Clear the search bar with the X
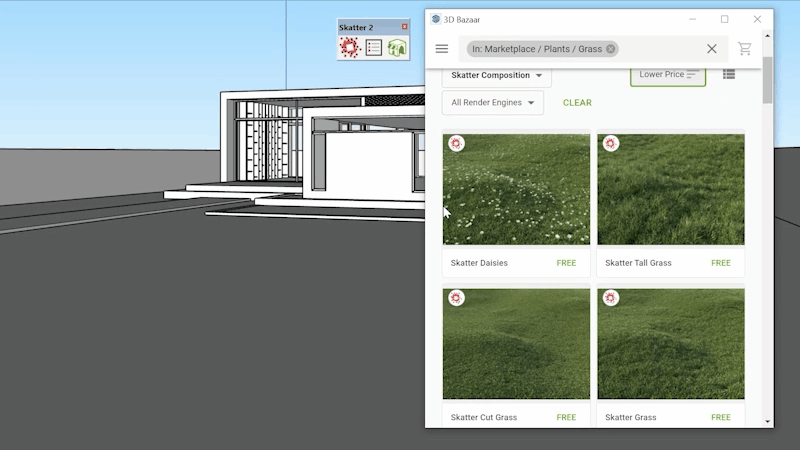 tap(712, 48)
